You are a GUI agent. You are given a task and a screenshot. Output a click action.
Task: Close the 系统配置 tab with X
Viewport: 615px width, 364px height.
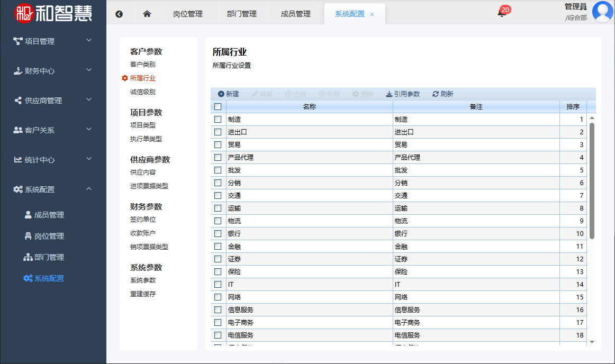point(372,14)
